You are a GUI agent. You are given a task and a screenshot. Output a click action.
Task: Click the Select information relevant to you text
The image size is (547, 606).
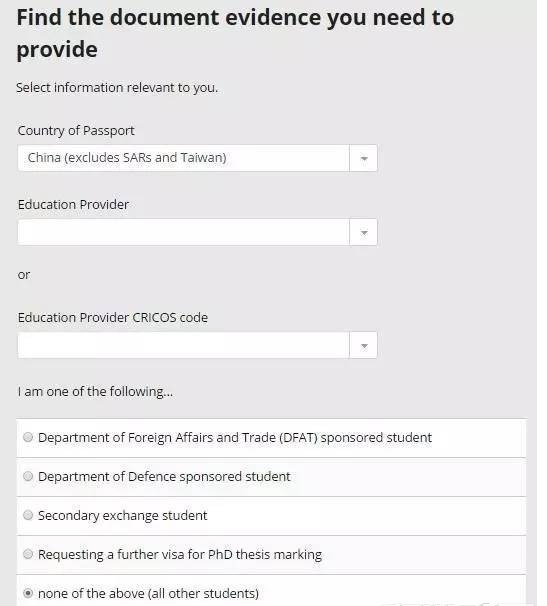tap(117, 88)
